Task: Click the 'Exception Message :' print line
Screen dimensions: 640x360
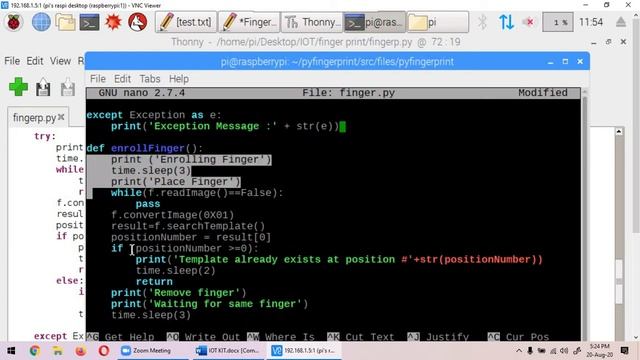Action: (225, 126)
